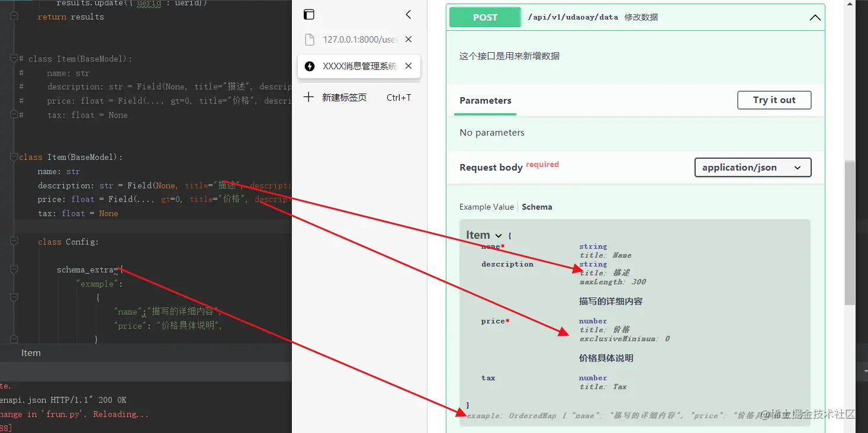Click the 'maxLength: 300' schema value

coord(613,282)
